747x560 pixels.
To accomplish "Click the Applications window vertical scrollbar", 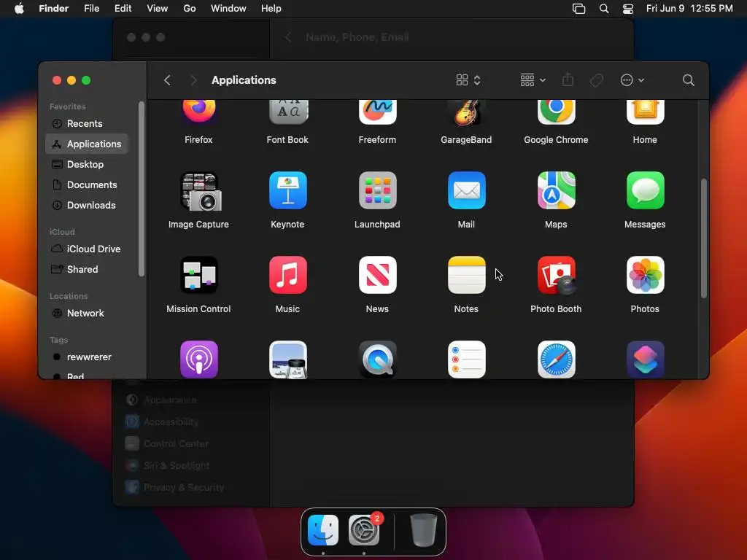I will click(704, 238).
